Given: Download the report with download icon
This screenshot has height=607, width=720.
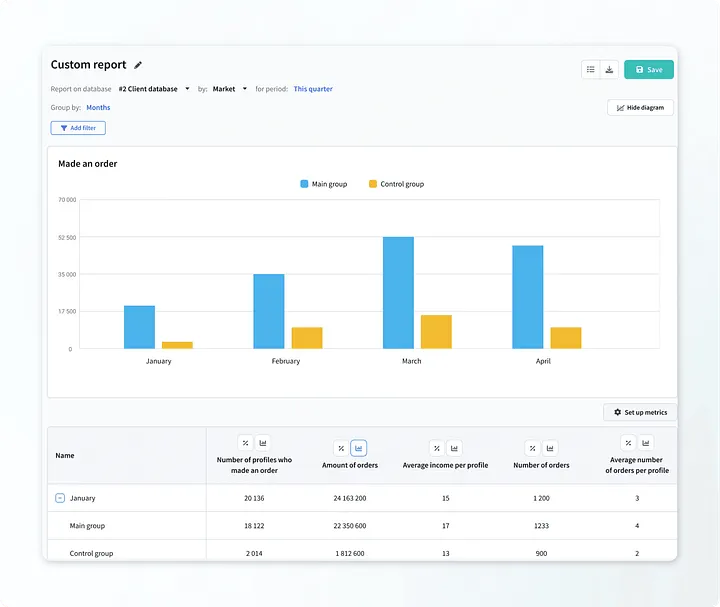Looking at the screenshot, I should click(x=609, y=69).
